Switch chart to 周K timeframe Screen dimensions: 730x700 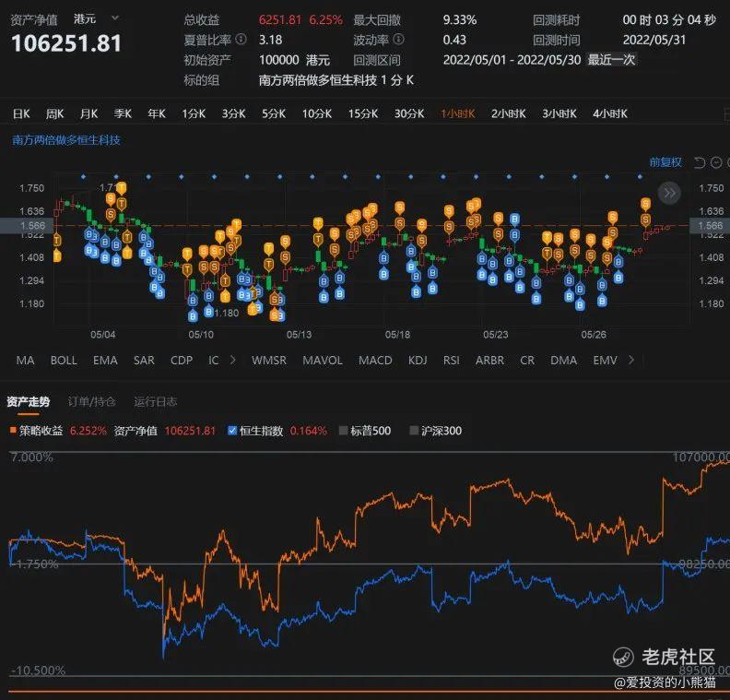(x=55, y=113)
